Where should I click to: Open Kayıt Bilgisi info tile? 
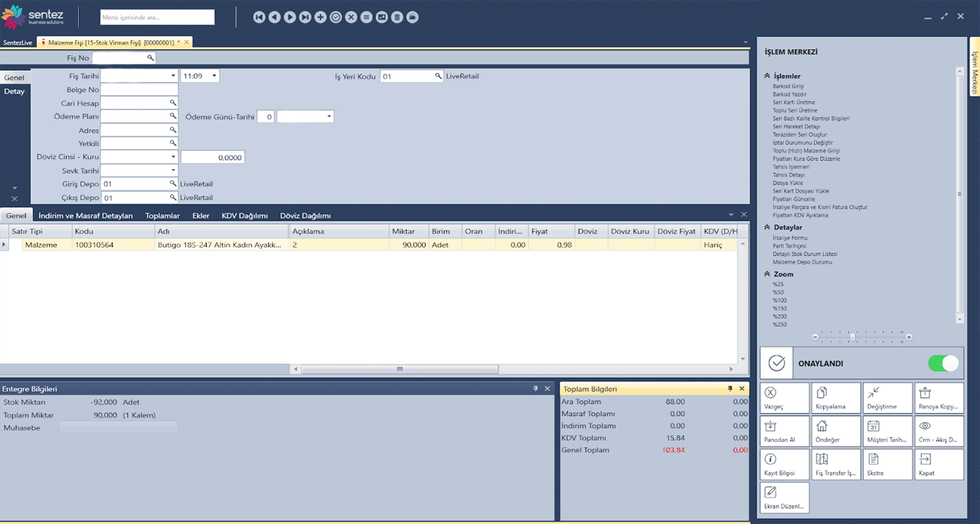pos(784,464)
